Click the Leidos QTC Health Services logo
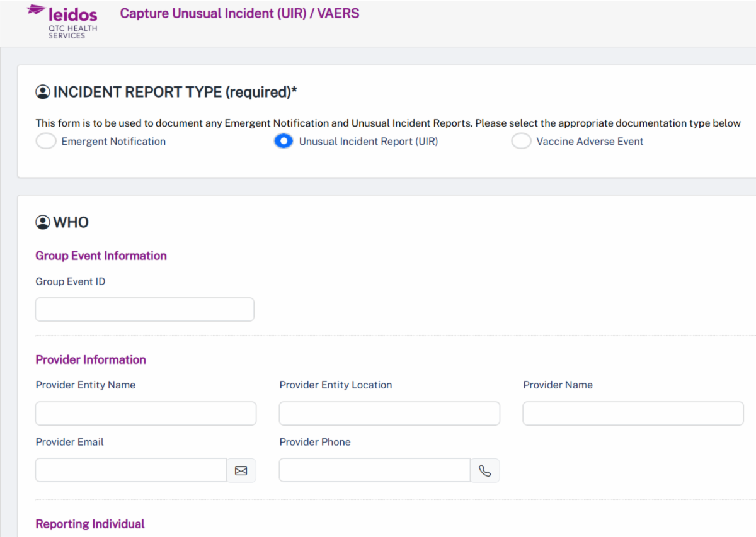 click(62, 21)
